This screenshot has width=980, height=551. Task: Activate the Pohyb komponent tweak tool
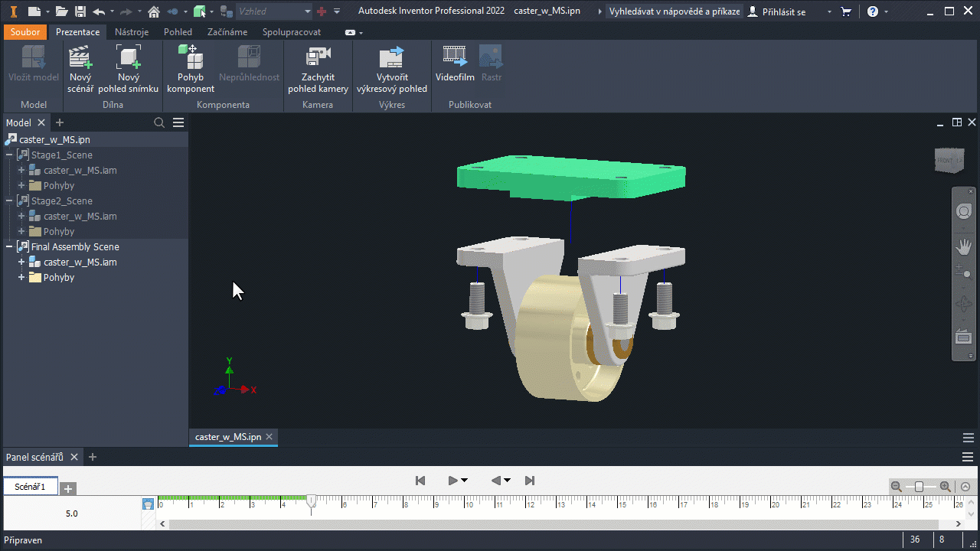[191, 68]
